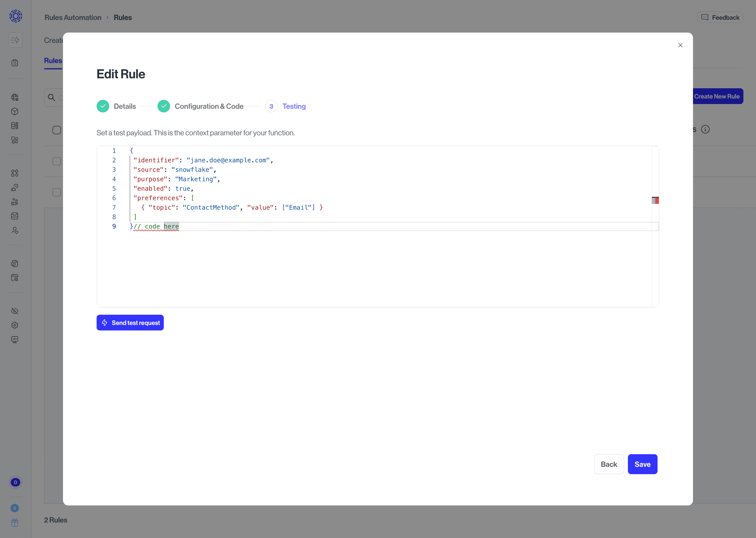Screen dimensions: 756x538
Task: Open the Feedback button
Action: [x=720, y=18]
